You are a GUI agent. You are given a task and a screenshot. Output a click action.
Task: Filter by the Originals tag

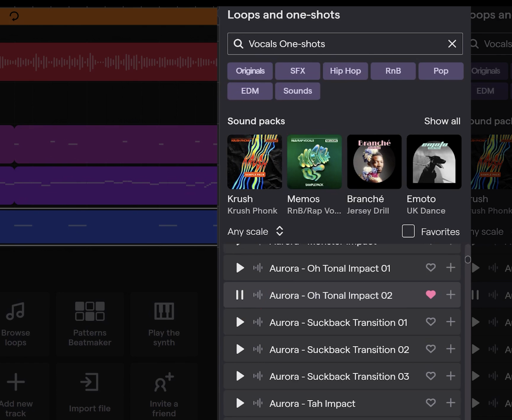click(250, 71)
